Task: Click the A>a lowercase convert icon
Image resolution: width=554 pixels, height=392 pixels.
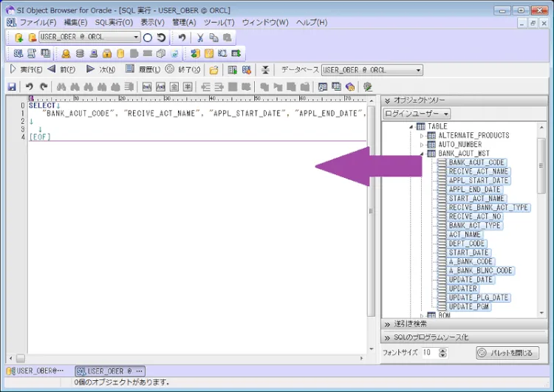Action: 160,87
